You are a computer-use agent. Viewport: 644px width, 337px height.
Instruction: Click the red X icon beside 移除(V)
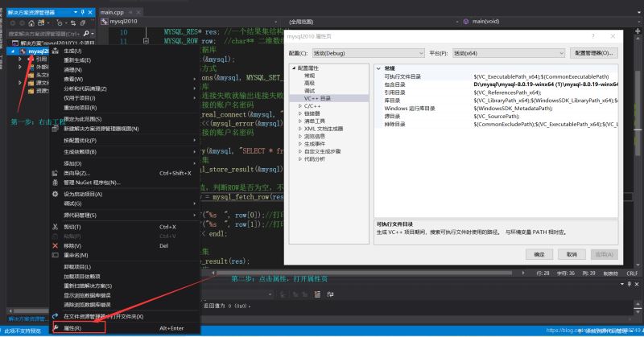[x=55, y=246]
